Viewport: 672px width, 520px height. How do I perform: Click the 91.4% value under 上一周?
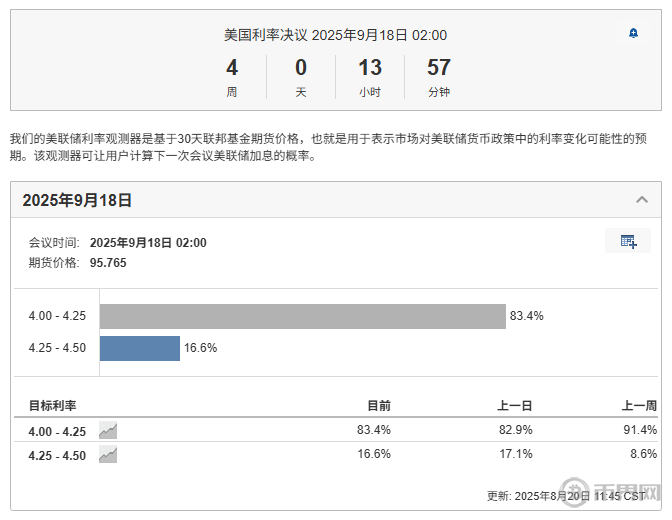point(640,430)
